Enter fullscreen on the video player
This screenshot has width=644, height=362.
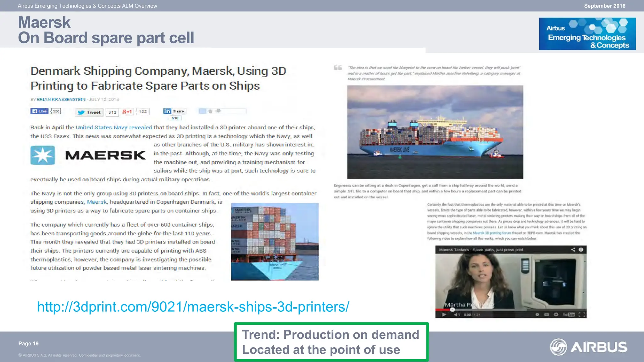582,315
